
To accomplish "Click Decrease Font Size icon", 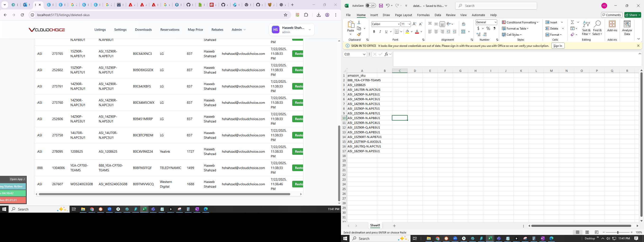I will (x=420, y=24).
